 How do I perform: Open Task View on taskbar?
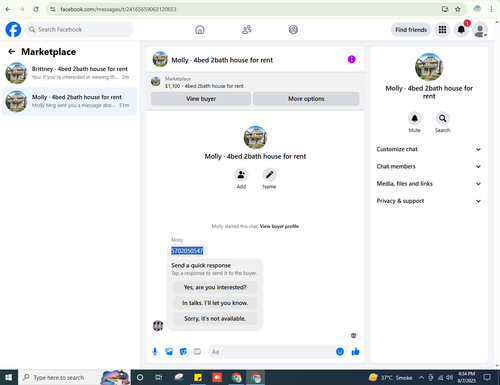point(159,377)
